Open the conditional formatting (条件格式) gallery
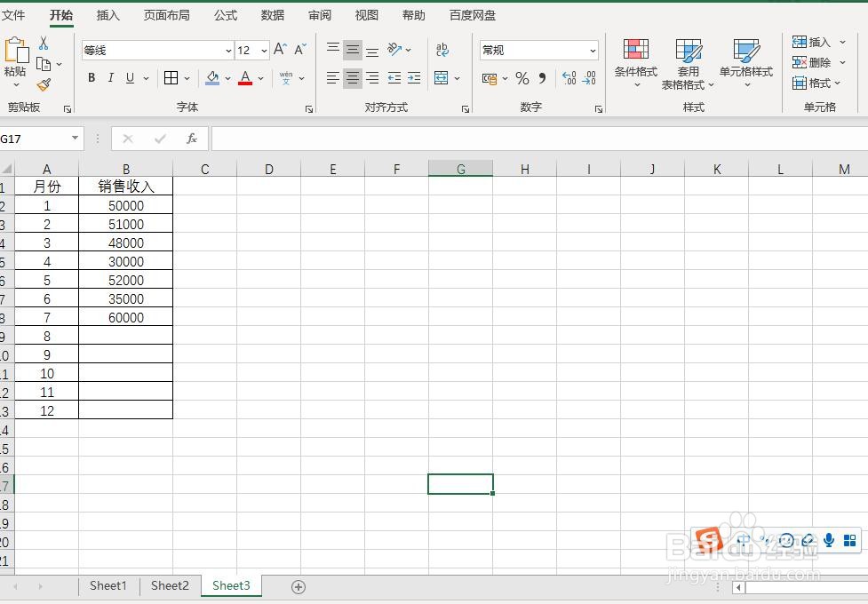The height and width of the screenshot is (604, 868). coord(635,62)
